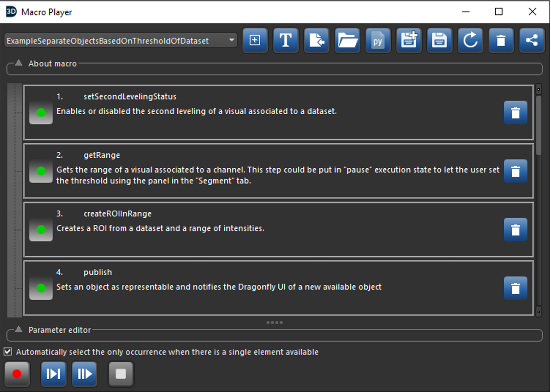Toggle green state button of getRange step
The image size is (551, 392).
point(41,171)
